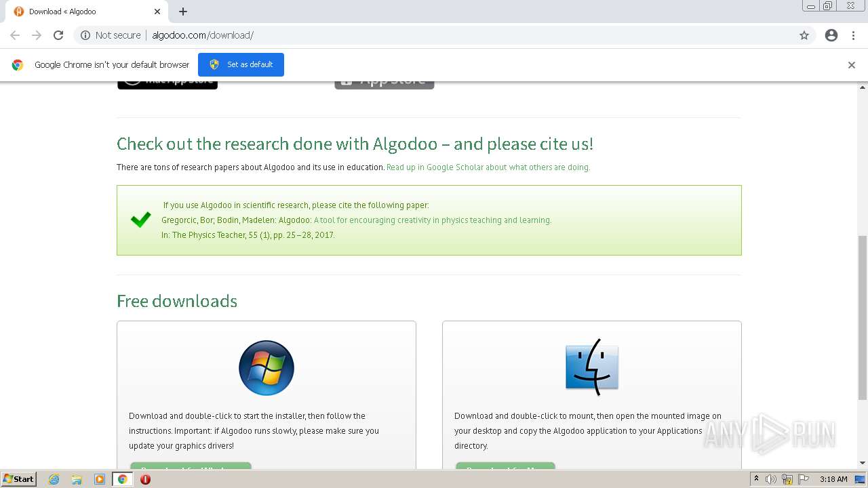Open volume control in system tray

click(x=771, y=479)
